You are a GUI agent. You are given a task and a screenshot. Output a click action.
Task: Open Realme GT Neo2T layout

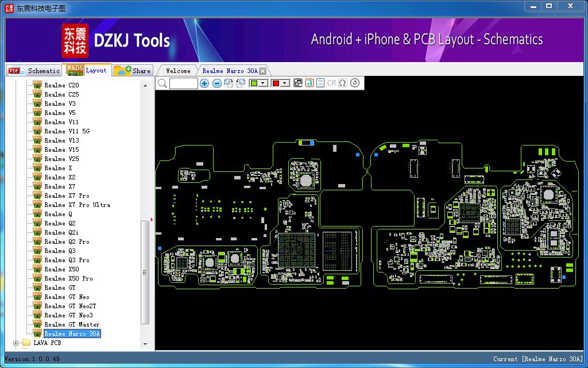coord(70,306)
